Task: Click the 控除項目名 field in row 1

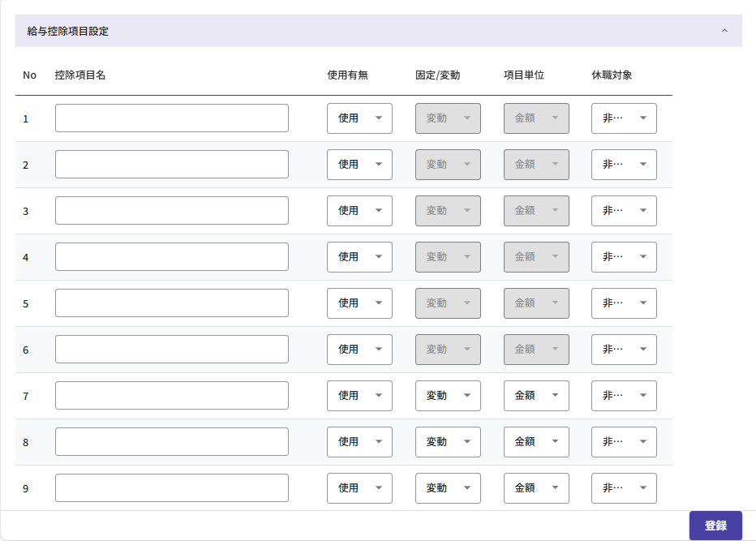Action: [x=171, y=118]
